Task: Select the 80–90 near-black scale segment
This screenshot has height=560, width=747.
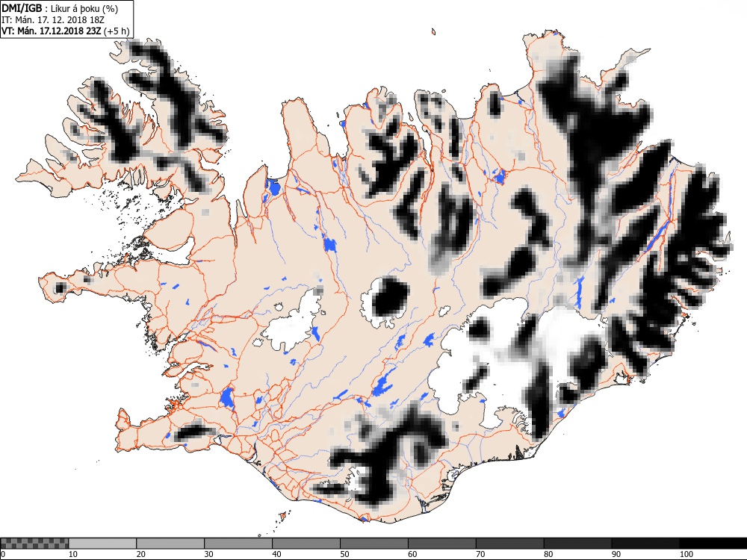Action: click(577, 544)
